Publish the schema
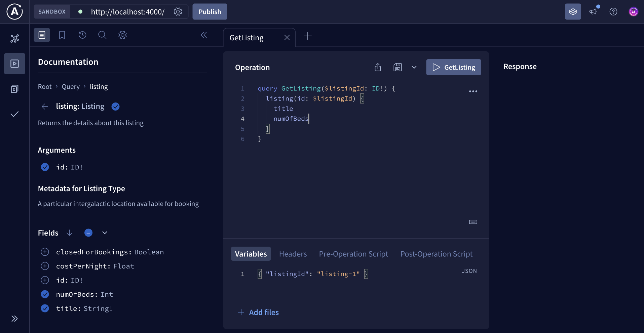This screenshot has width=644, height=333. click(210, 11)
